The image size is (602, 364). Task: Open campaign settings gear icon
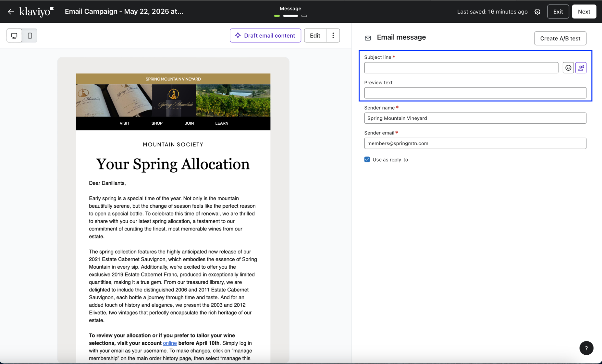click(x=537, y=12)
